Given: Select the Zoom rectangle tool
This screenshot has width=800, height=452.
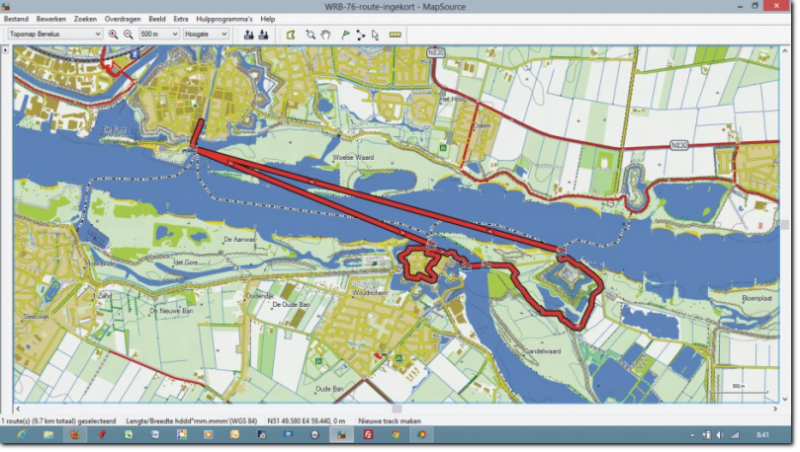Looking at the screenshot, I should pyautogui.click(x=311, y=34).
